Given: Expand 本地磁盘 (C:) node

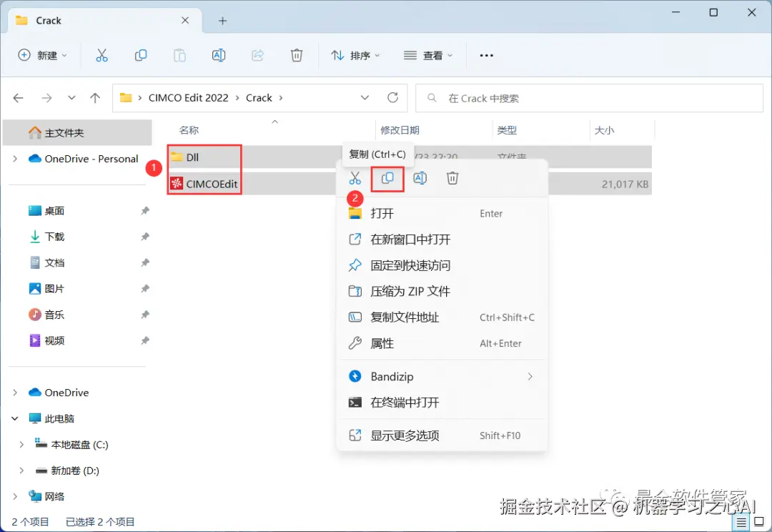Looking at the screenshot, I should [x=21, y=444].
